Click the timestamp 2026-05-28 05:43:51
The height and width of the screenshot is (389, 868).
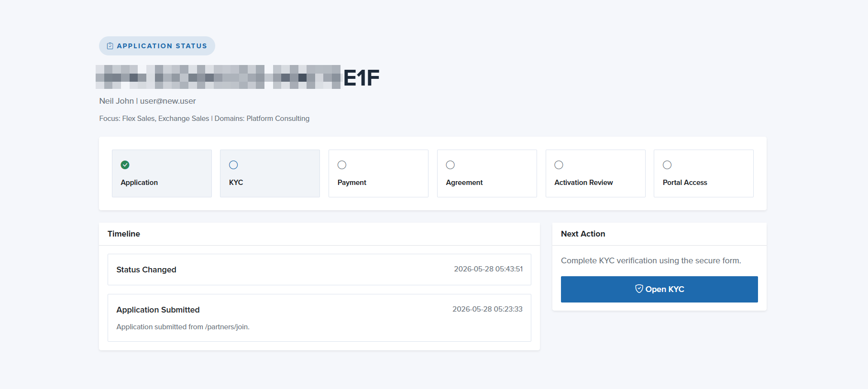(x=488, y=269)
